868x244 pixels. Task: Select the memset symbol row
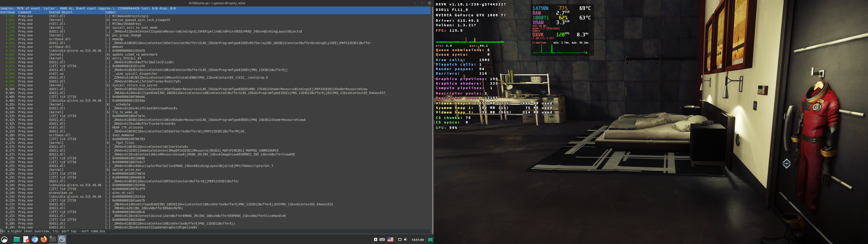point(216,47)
